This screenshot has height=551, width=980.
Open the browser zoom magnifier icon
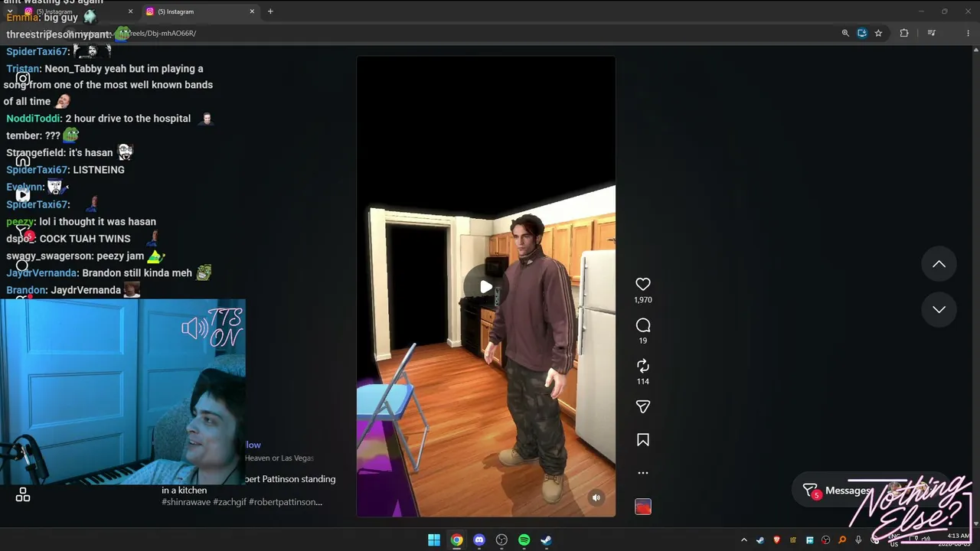point(845,33)
